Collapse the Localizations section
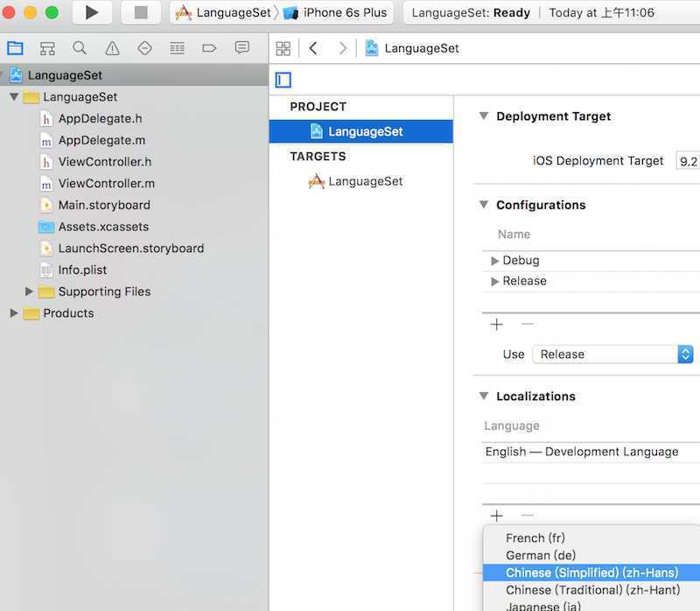Image resolution: width=700 pixels, height=611 pixels. click(484, 396)
